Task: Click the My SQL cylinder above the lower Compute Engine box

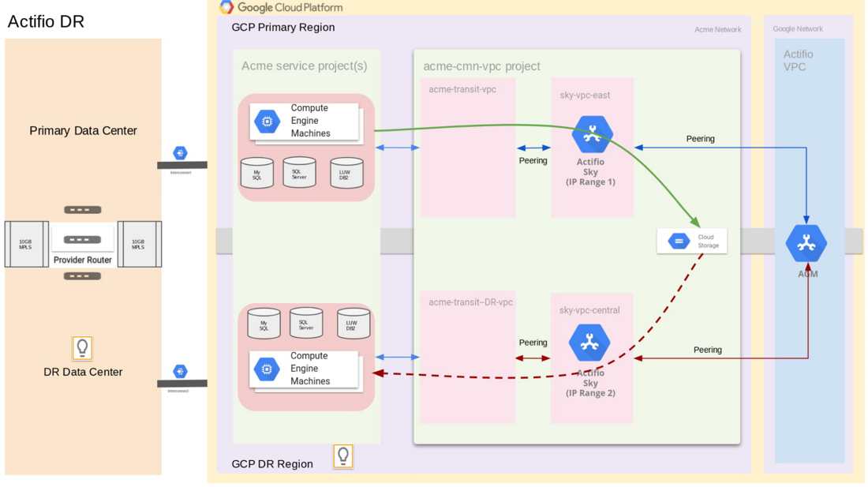Action: tap(264, 324)
